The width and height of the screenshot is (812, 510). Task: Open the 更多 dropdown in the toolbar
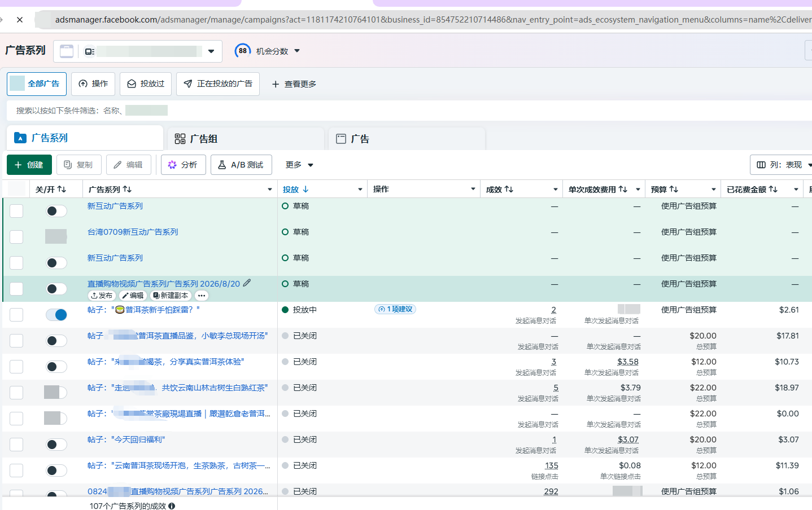(299, 165)
